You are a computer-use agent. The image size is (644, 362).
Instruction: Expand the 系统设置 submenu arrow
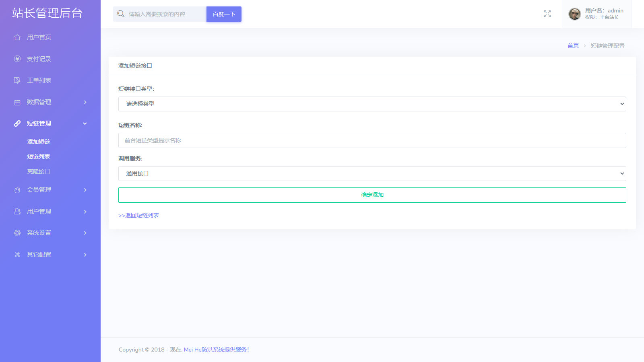click(x=85, y=233)
